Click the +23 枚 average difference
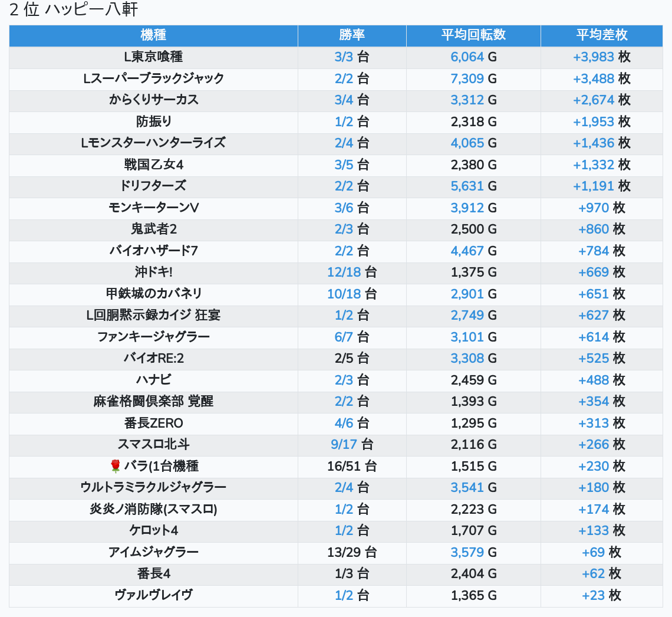Viewport: 672px width, 617px height. pyautogui.click(x=602, y=596)
